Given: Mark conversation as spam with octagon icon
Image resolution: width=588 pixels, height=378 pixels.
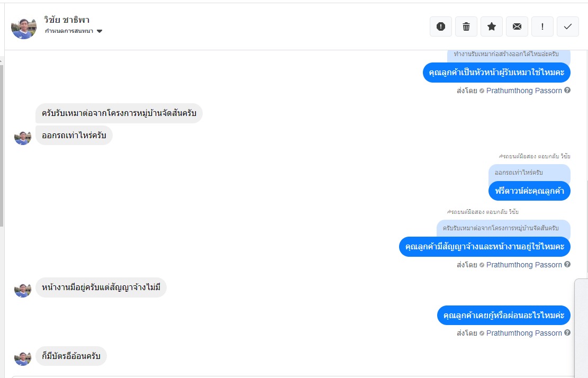Looking at the screenshot, I should click(441, 26).
